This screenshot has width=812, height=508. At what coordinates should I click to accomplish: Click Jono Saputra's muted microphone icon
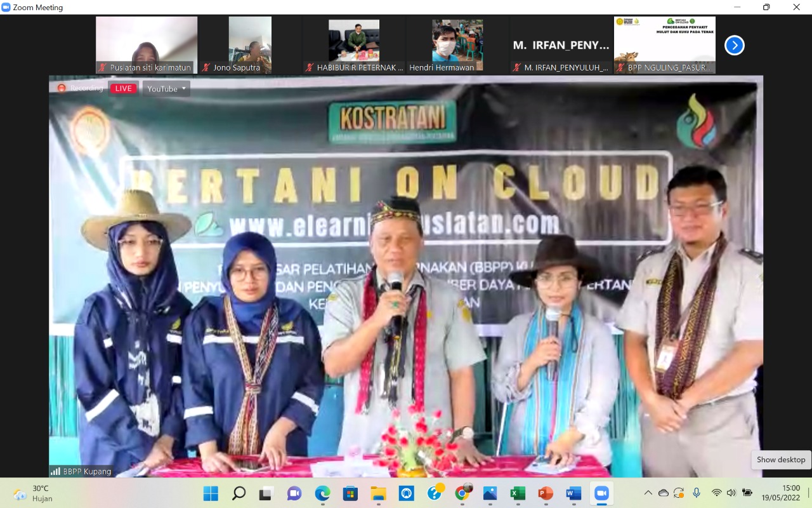coord(206,67)
